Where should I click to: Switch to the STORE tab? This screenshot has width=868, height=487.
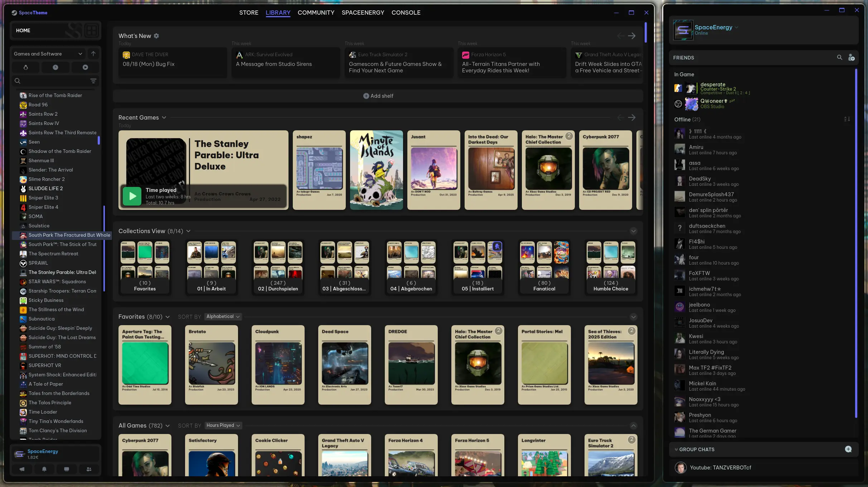249,13
